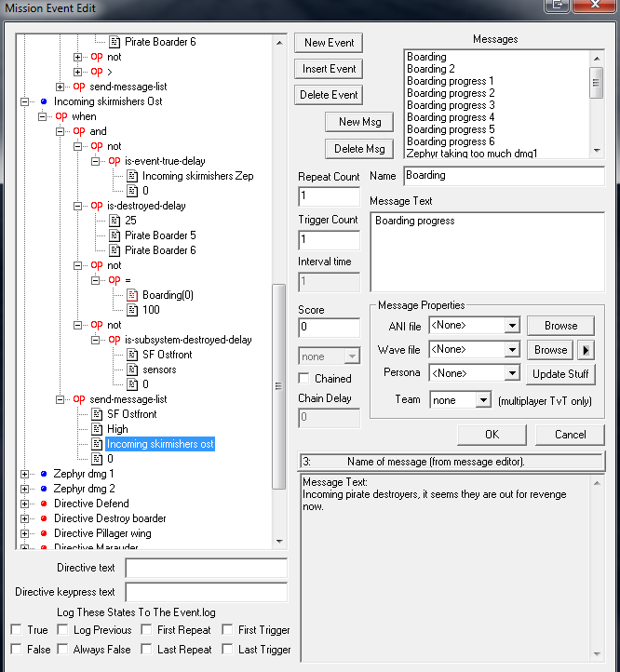Toggle the Log Previous checkbox
Image resolution: width=620 pixels, height=672 pixels.
[62, 629]
